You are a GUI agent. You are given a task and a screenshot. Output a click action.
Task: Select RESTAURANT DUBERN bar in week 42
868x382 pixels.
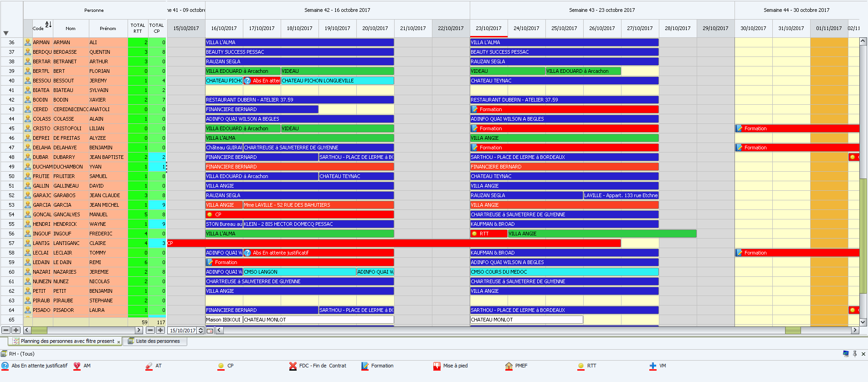point(299,100)
